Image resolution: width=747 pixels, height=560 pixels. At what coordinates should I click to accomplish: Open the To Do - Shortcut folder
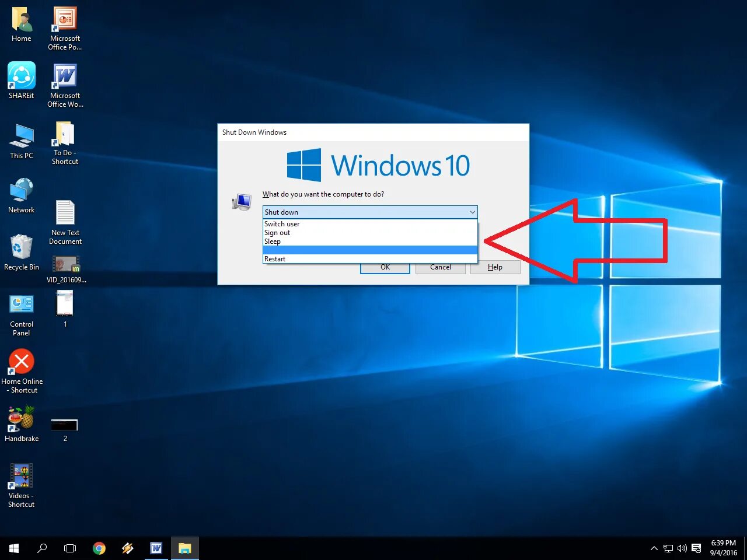pyautogui.click(x=65, y=143)
